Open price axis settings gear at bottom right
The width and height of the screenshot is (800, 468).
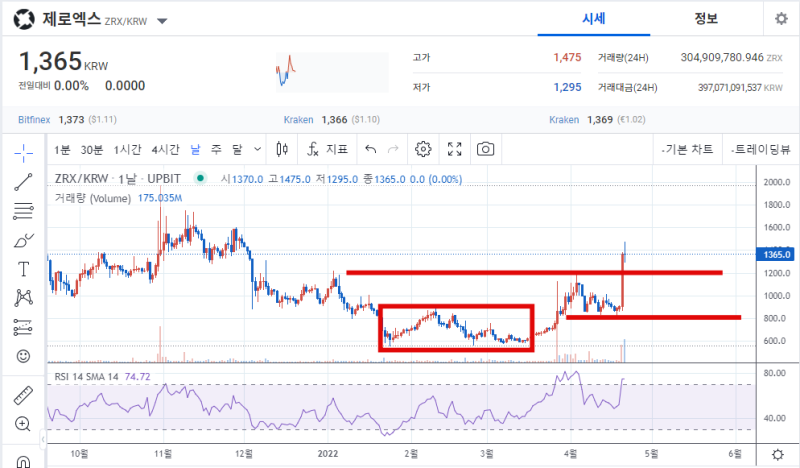[x=778, y=454]
